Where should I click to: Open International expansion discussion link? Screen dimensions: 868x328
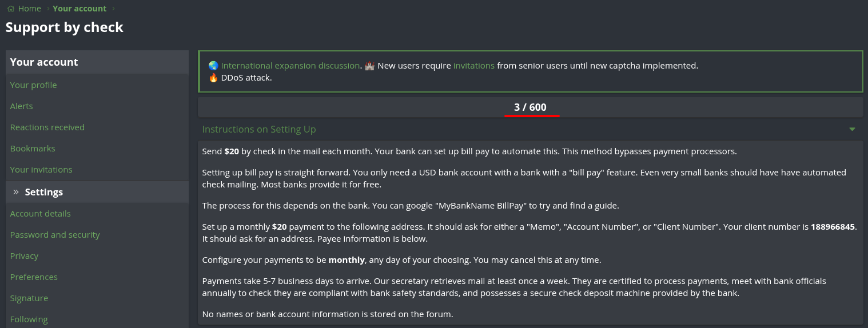290,66
